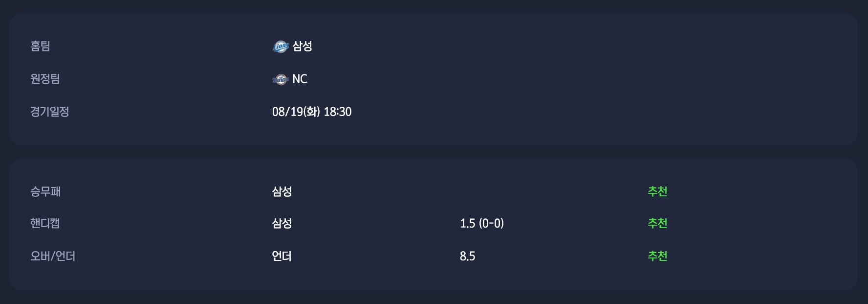868x304 pixels.
Task: Click the 08/19(화) game date
Action: (x=296, y=112)
